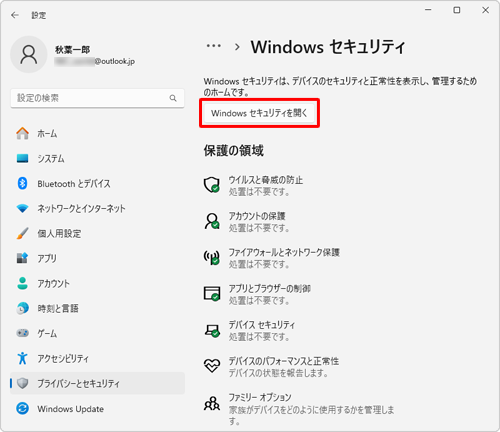Click the Windows Update sync icon
Viewport: 500px width, 432px height.
pos(22,408)
